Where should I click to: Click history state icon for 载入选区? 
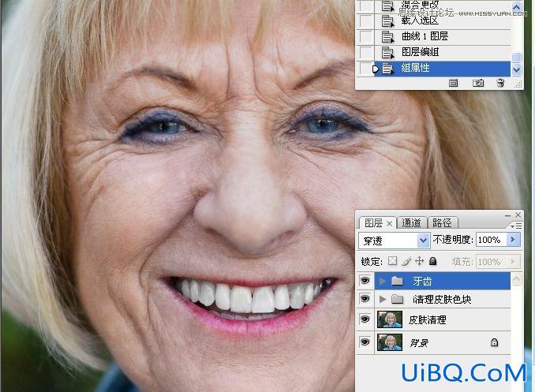(x=387, y=21)
